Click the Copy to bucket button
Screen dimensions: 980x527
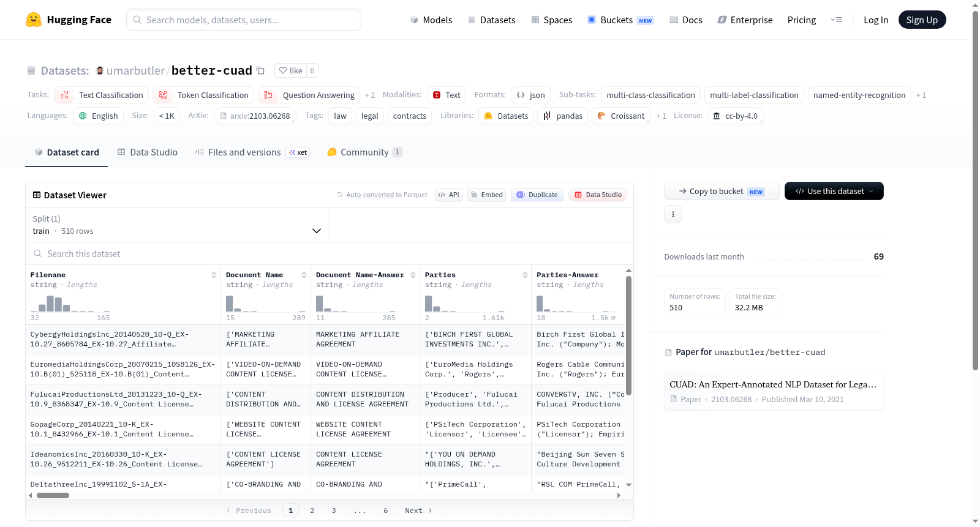pos(722,191)
